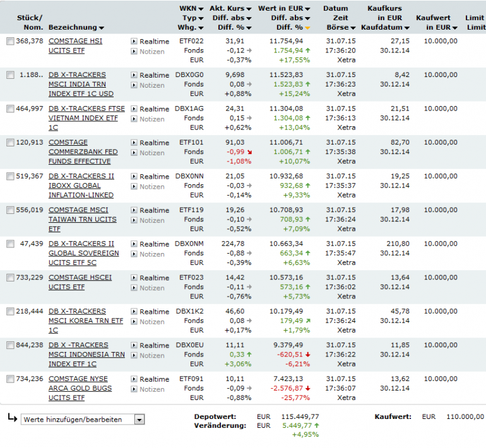Sort table by Bezeichnung column header
The width and height of the screenshot is (486, 448).
coord(76,28)
